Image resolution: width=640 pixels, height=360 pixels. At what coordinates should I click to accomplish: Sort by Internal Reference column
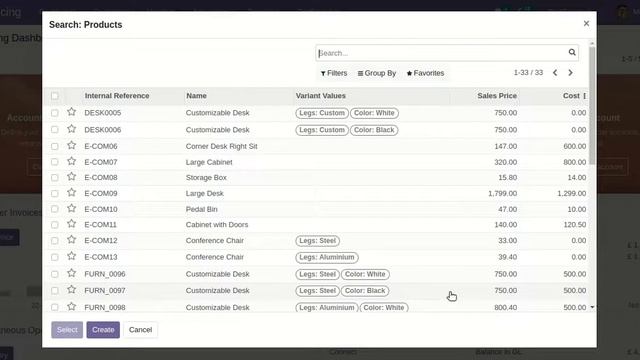117,96
